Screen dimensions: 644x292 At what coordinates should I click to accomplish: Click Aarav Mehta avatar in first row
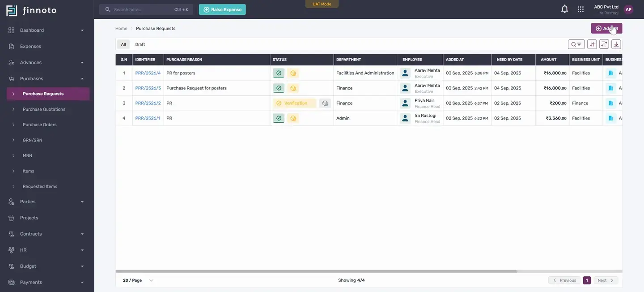(x=405, y=73)
